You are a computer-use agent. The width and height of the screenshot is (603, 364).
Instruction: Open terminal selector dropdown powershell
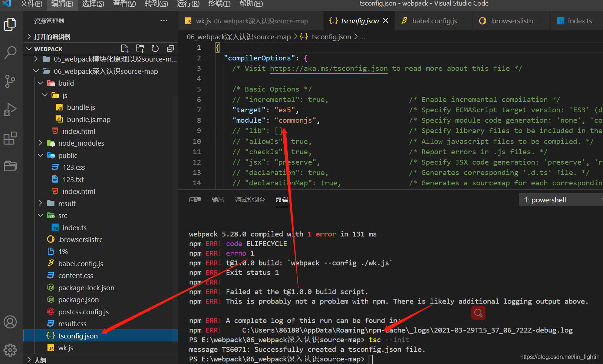coord(561,200)
